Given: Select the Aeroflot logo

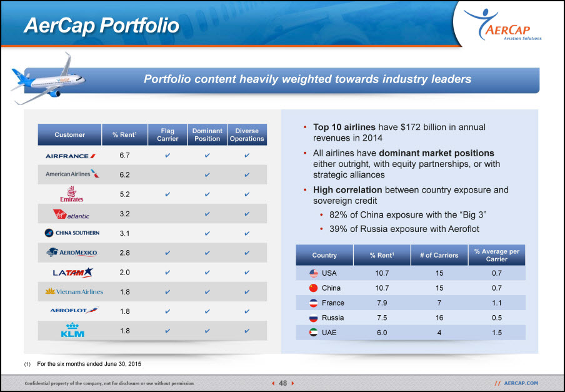Looking at the screenshot, I should 74,310.
